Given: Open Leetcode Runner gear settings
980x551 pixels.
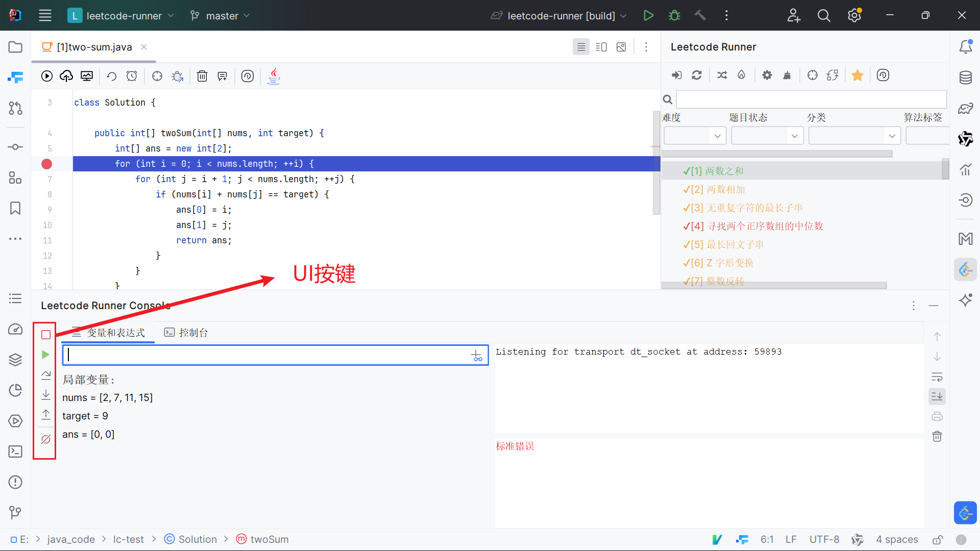Looking at the screenshot, I should point(767,75).
